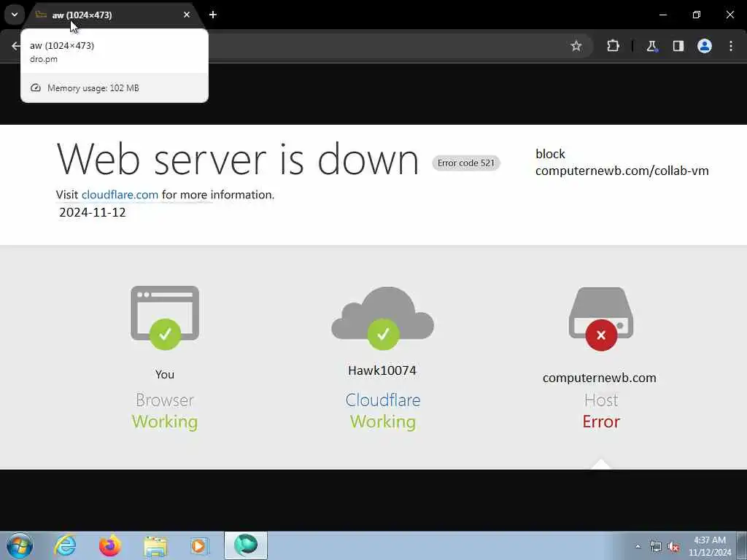Click the browser window status icon
747x560 pixels.
click(x=165, y=318)
